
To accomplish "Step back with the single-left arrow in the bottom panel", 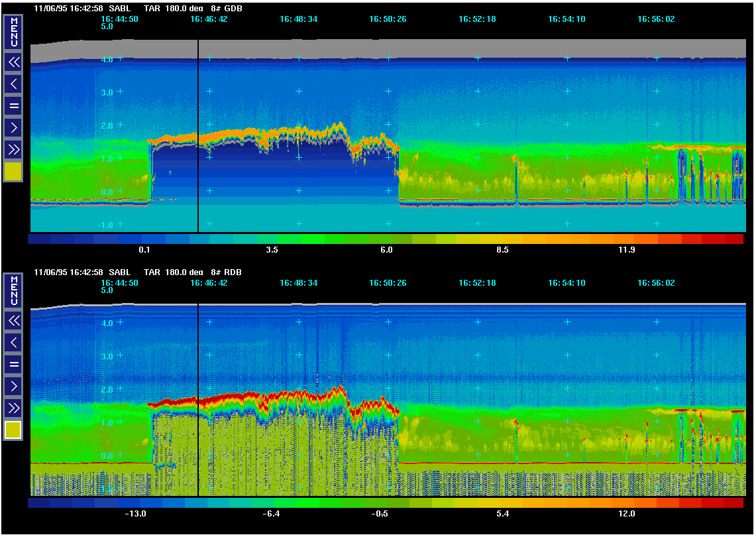I will 14,342.
